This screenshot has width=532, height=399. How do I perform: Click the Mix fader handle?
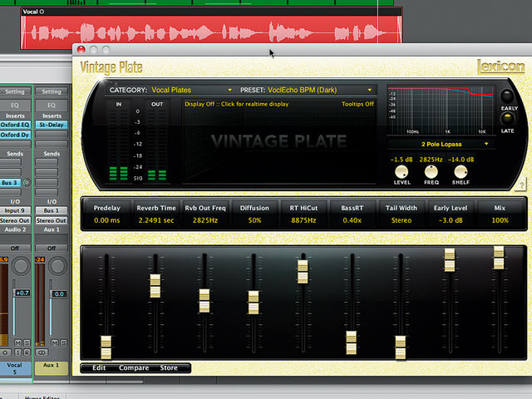pos(499,258)
